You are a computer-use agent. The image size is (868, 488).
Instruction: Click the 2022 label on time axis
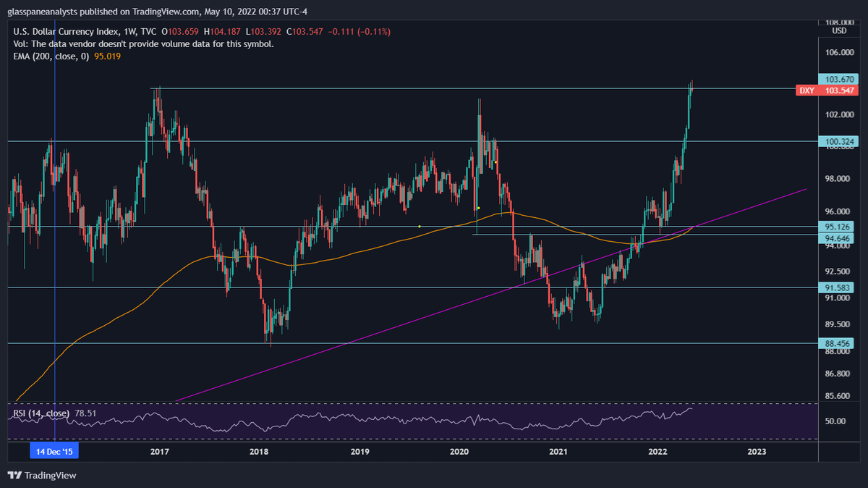point(658,452)
